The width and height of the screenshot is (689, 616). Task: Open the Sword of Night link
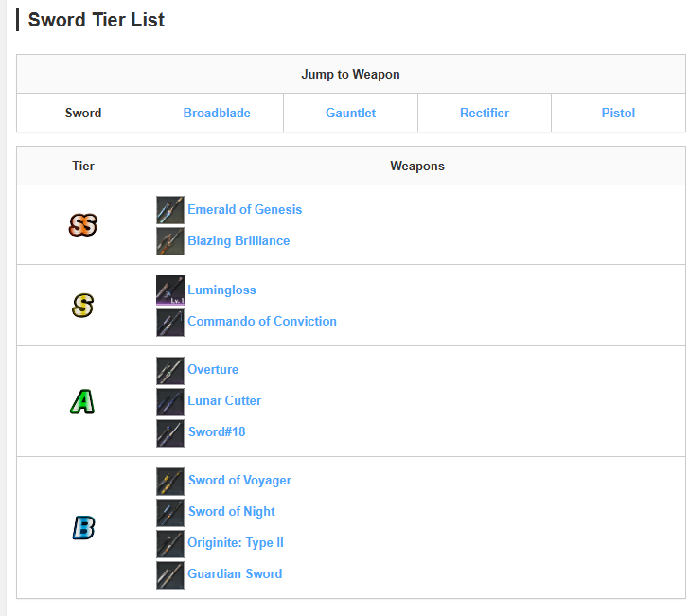coord(232,511)
